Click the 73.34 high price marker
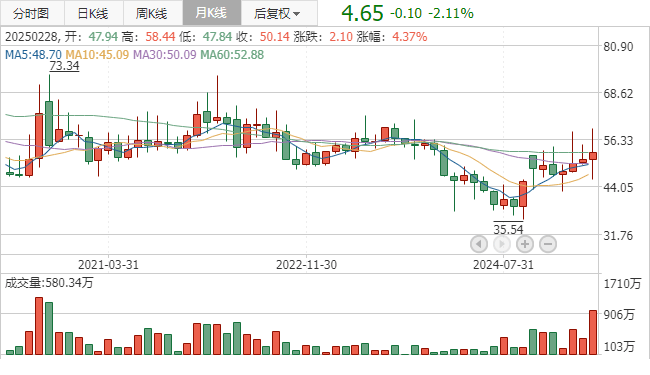The image size is (650, 375). (64, 66)
